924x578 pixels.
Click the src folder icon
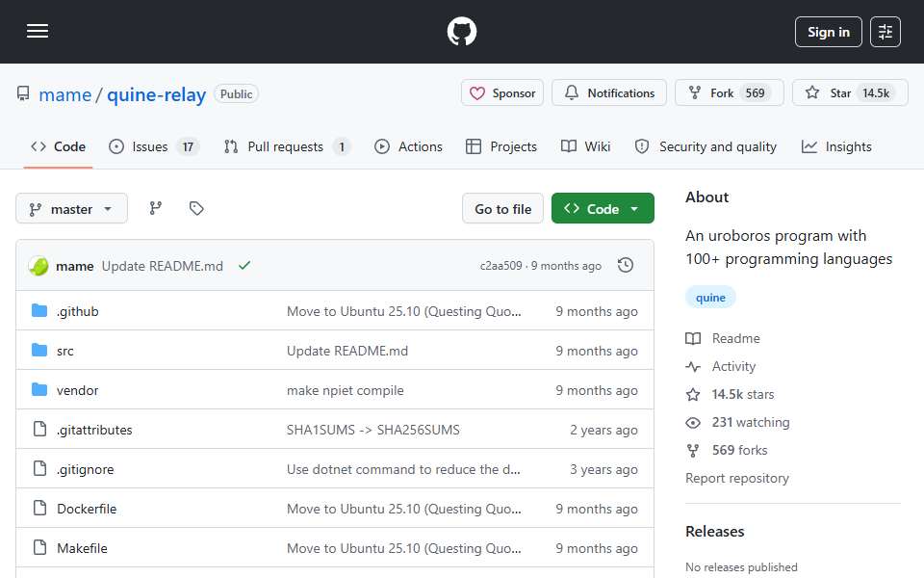click(39, 351)
